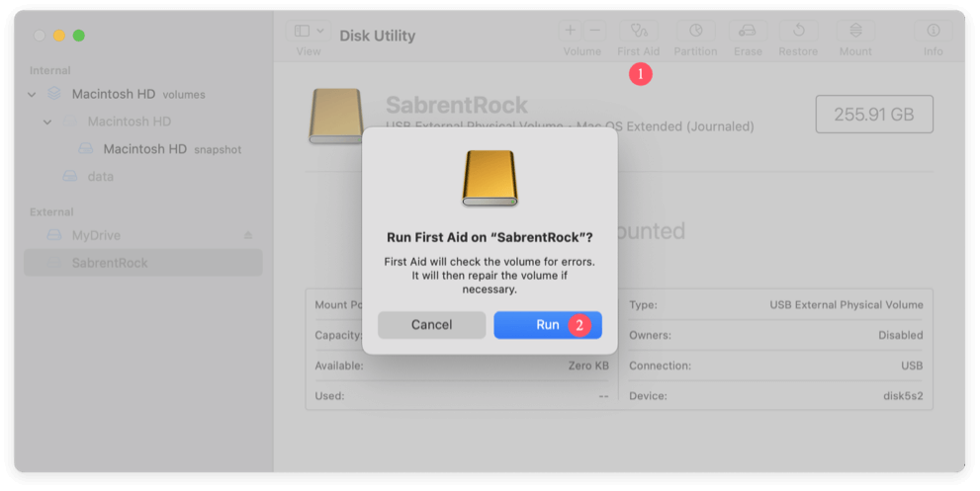
Task: Open the View dropdown chevron
Action: (x=320, y=31)
